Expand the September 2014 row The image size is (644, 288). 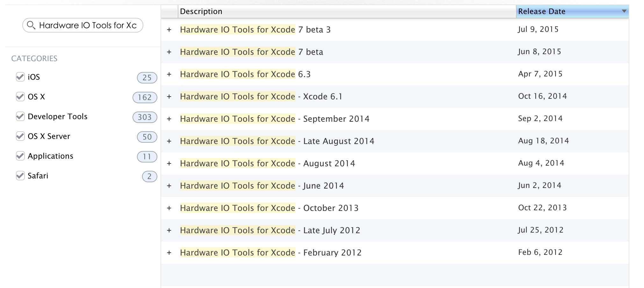(x=169, y=119)
